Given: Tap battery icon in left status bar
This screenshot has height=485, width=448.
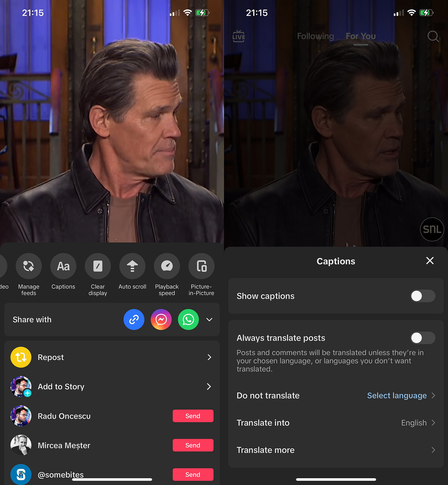Looking at the screenshot, I should 202,13.
